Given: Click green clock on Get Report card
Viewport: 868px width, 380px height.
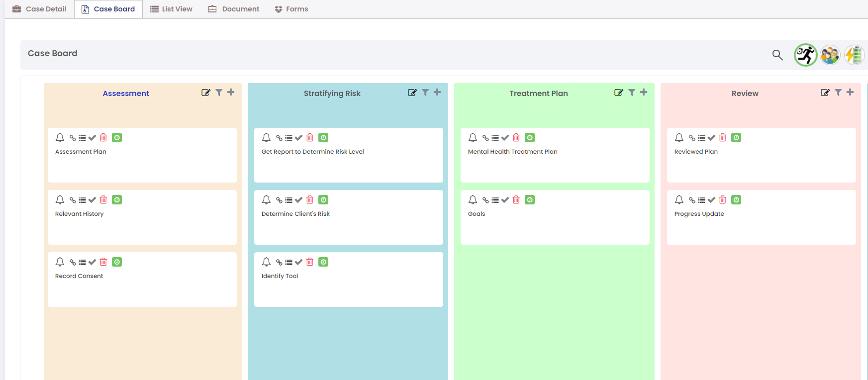Looking at the screenshot, I should coord(323,138).
